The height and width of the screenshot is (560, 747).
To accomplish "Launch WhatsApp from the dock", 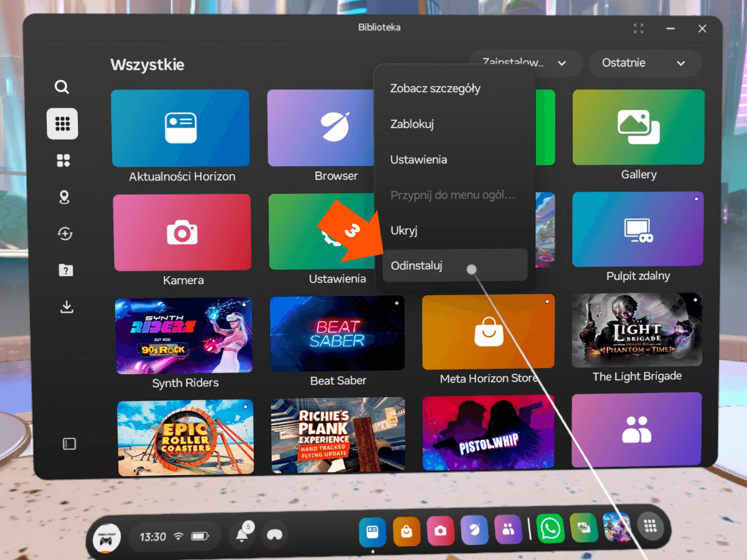I will coord(550,529).
